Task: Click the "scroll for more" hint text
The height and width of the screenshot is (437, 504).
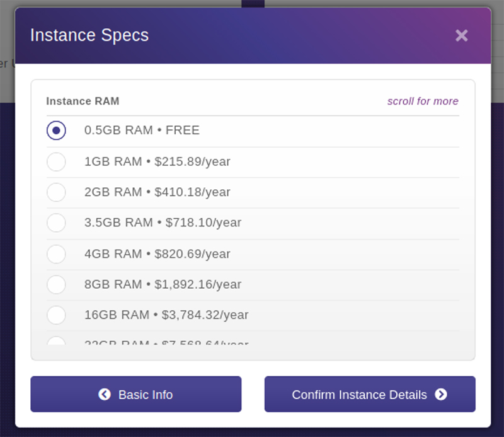Action: click(x=423, y=102)
